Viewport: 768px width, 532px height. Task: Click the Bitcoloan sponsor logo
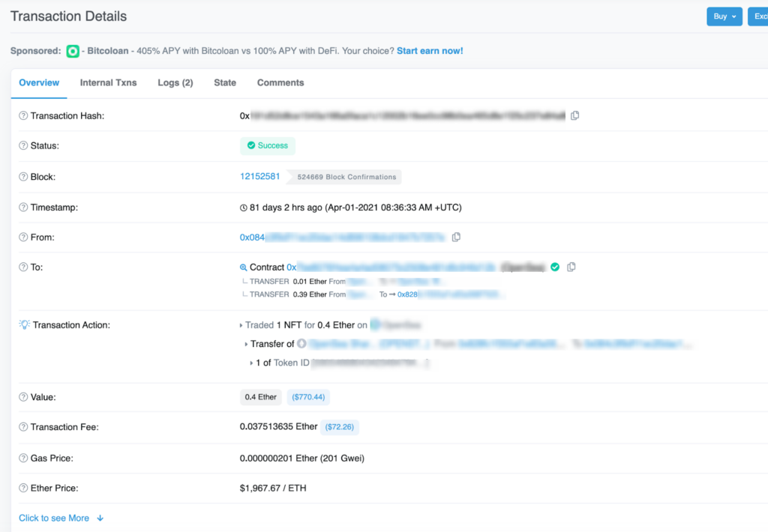[73, 52]
